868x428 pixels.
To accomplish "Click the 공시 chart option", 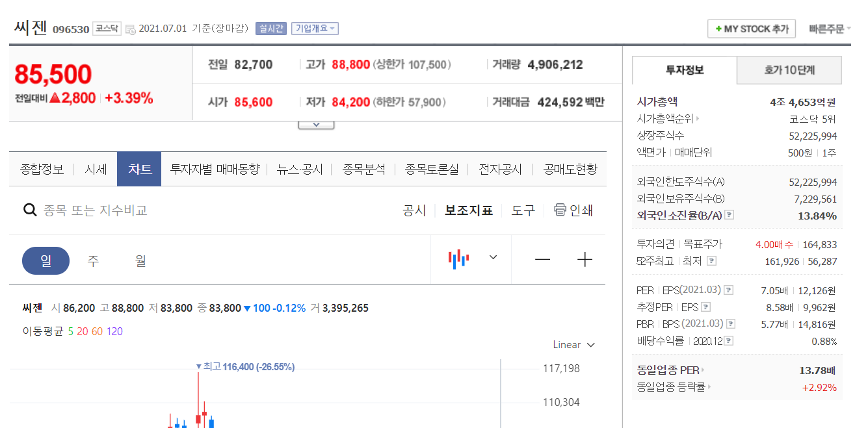I will (x=414, y=210).
